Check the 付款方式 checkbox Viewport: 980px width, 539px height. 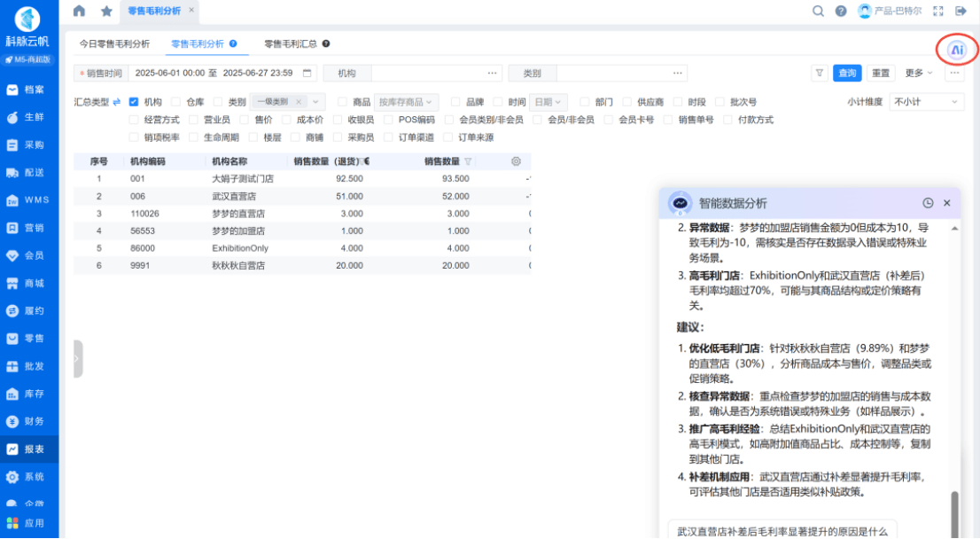[x=727, y=120]
